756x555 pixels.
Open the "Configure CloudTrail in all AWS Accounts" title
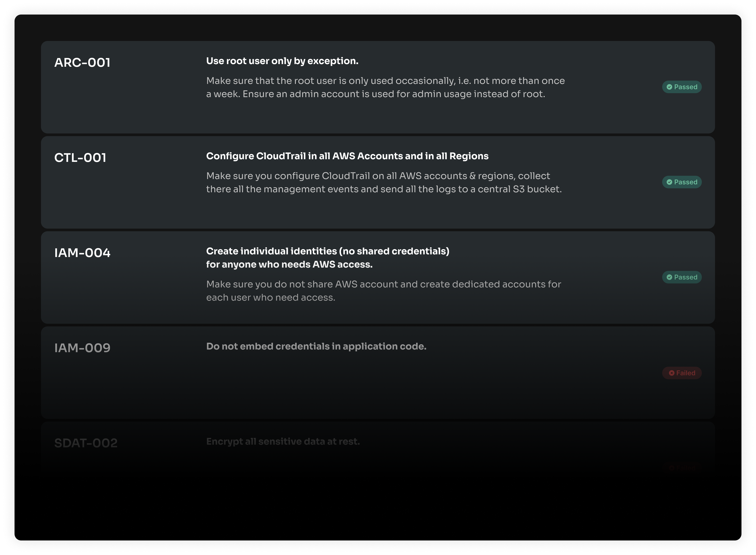(347, 156)
